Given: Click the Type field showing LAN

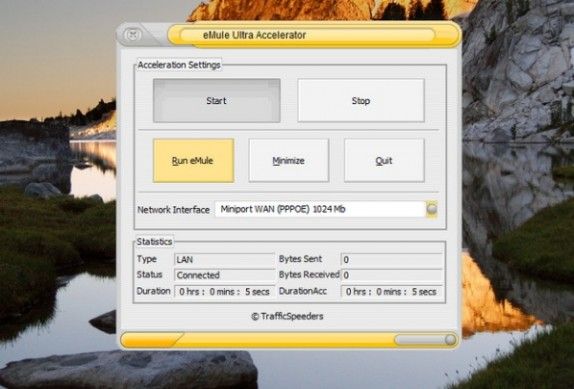Looking at the screenshot, I should [224, 259].
